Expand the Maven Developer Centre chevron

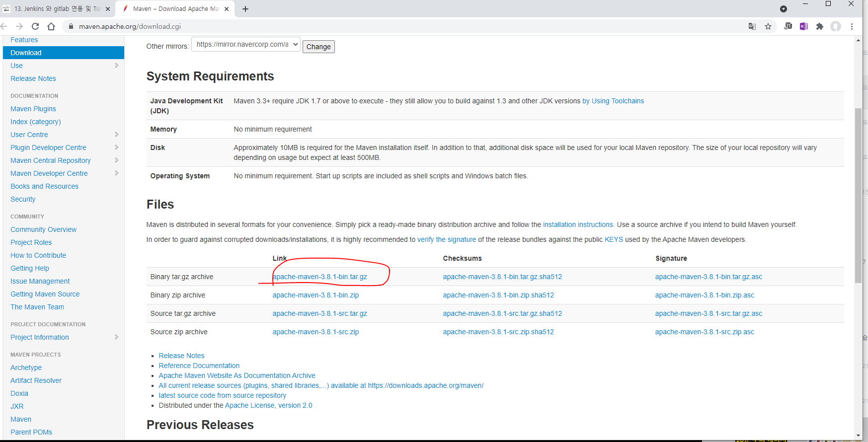point(116,173)
